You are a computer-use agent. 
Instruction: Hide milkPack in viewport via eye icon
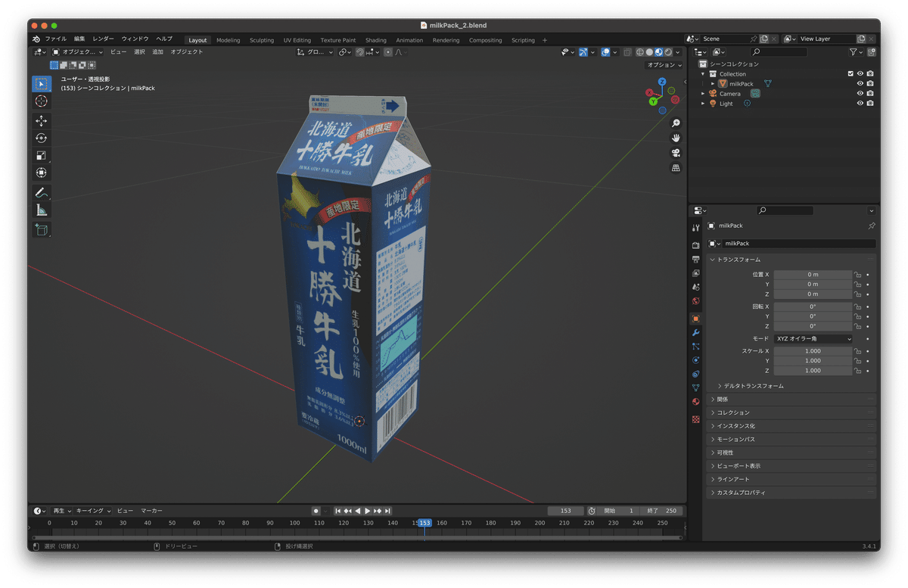tap(860, 84)
